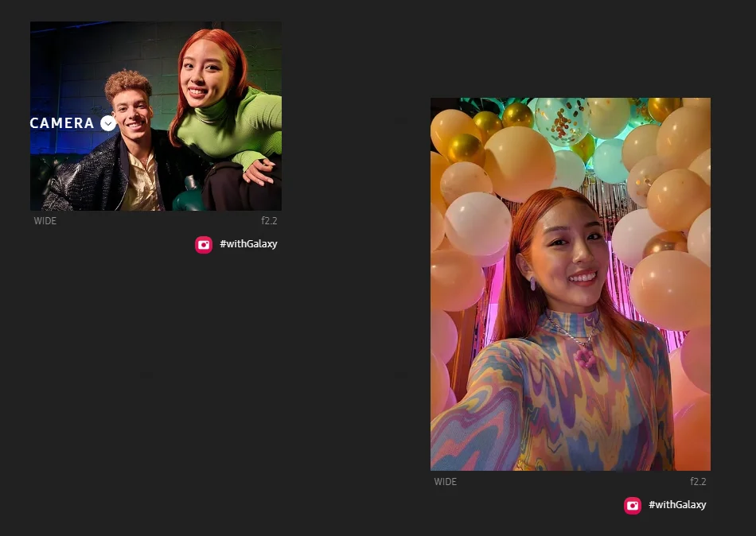Viewport: 756px width, 536px height.
Task: Click the CAMERA heading text
Action: (x=62, y=123)
